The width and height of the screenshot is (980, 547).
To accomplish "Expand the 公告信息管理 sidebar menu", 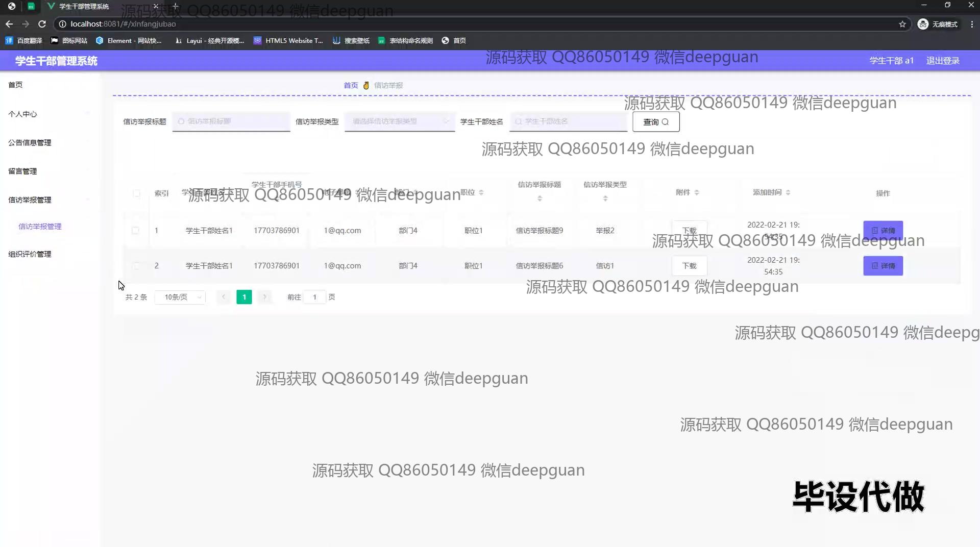I will click(30, 143).
